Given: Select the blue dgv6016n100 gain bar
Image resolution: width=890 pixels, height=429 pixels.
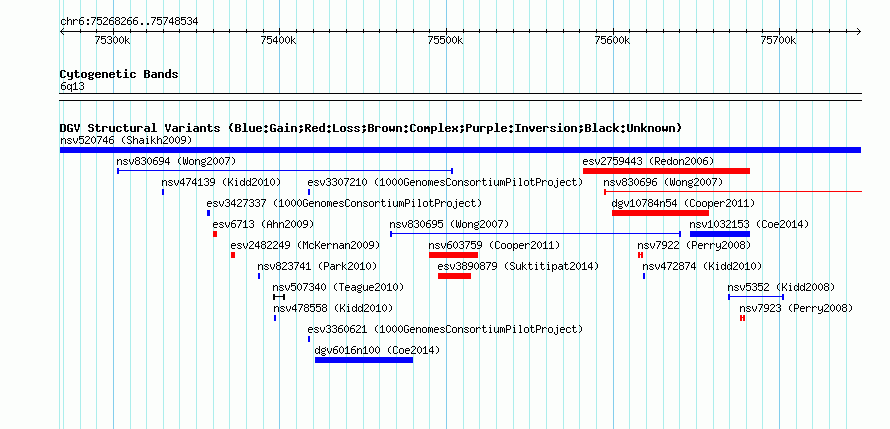Looking at the screenshot, I should pyautogui.click(x=364, y=360).
